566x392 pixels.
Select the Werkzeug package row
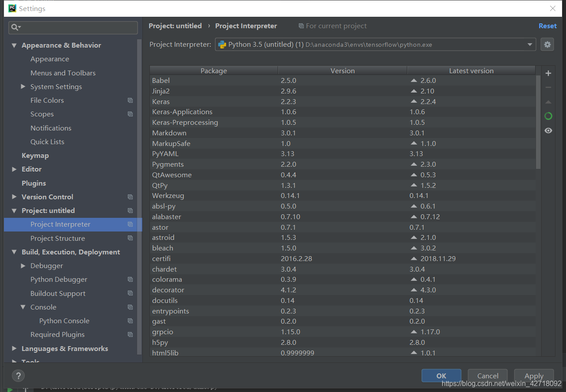pyautogui.click(x=343, y=195)
